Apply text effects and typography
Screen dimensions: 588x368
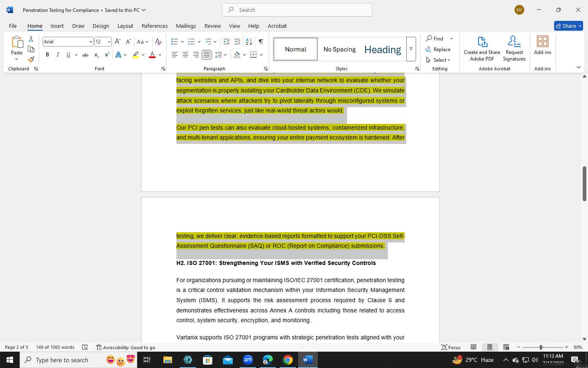[118, 55]
